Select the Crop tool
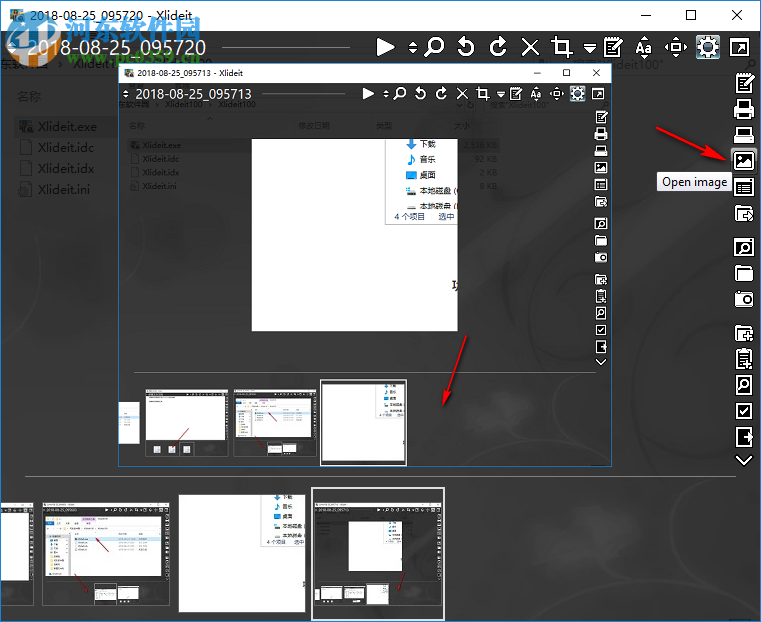Screen dimensions: 761x622 pyautogui.click(x=562, y=47)
